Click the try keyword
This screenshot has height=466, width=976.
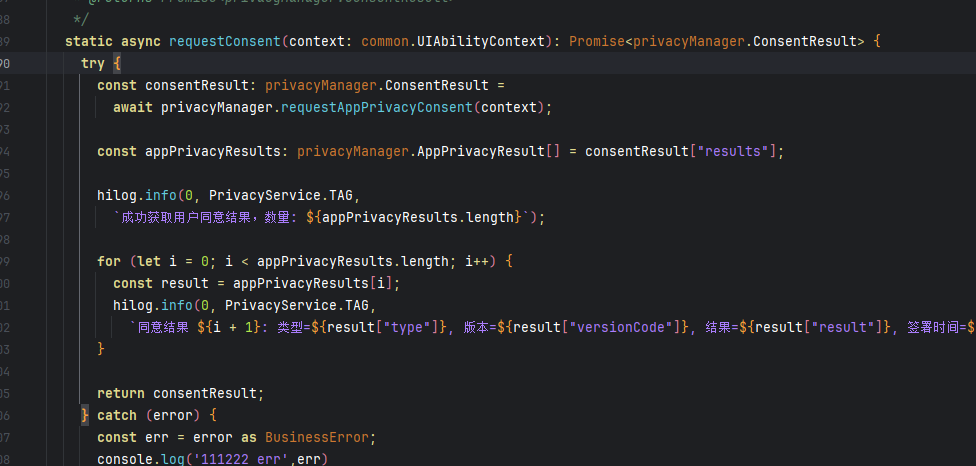pyautogui.click(x=92, y=63)
